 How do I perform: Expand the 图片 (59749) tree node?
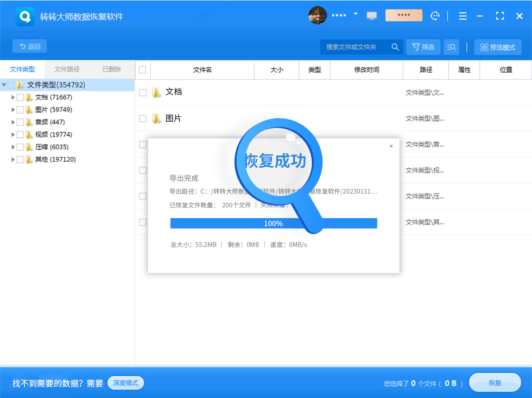[13, 110]
